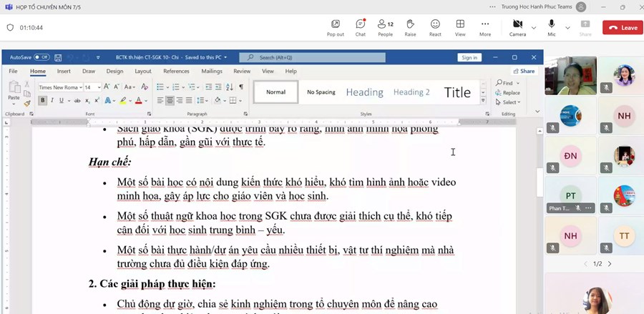Mute the Mic
The height and width of the screenshot is (314, 644).
point(552,27)
